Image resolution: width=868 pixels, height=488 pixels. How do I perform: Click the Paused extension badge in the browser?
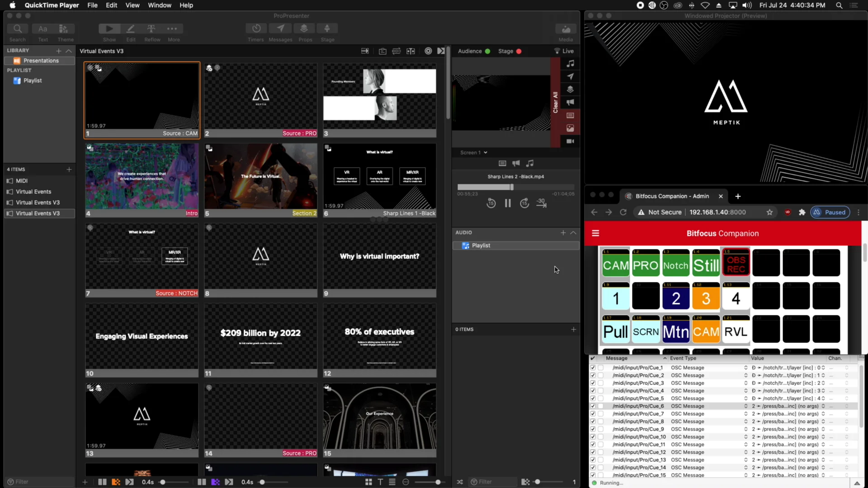[x=830, y=212]
